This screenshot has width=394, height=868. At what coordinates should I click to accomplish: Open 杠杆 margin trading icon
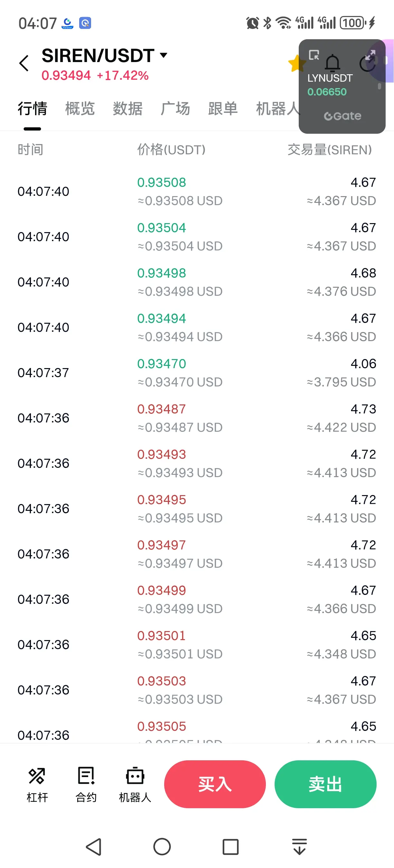(37, 784)
